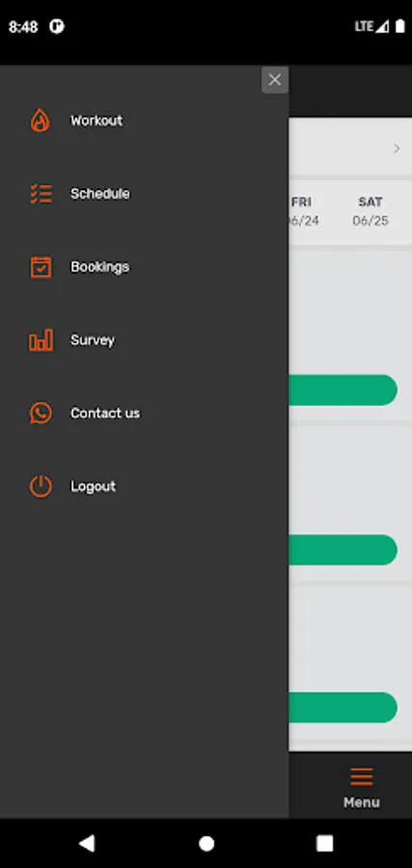Tap the hamburger Menu icon

(362, 776)
